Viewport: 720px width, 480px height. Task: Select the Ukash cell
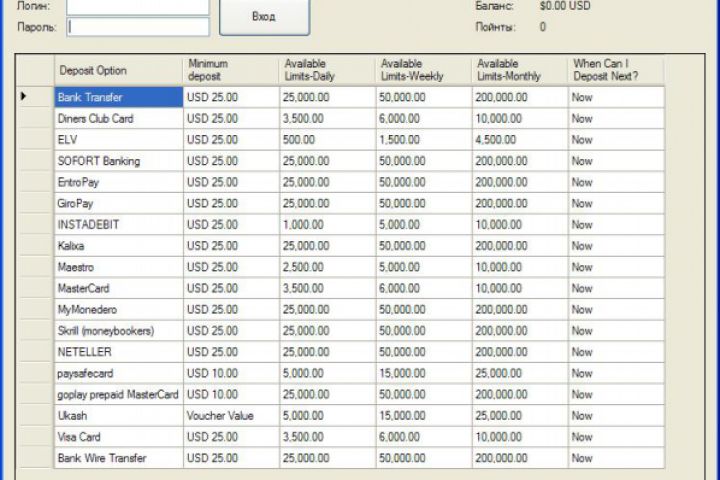118,416
